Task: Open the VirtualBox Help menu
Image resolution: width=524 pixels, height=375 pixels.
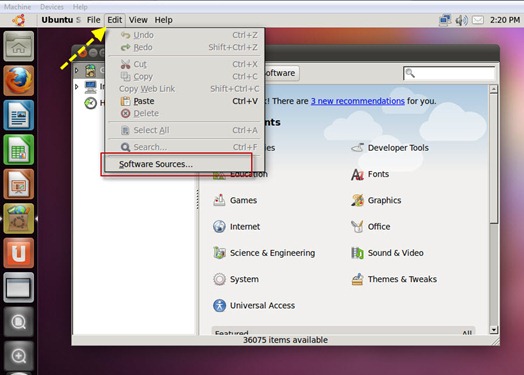Action: (80, 7)
